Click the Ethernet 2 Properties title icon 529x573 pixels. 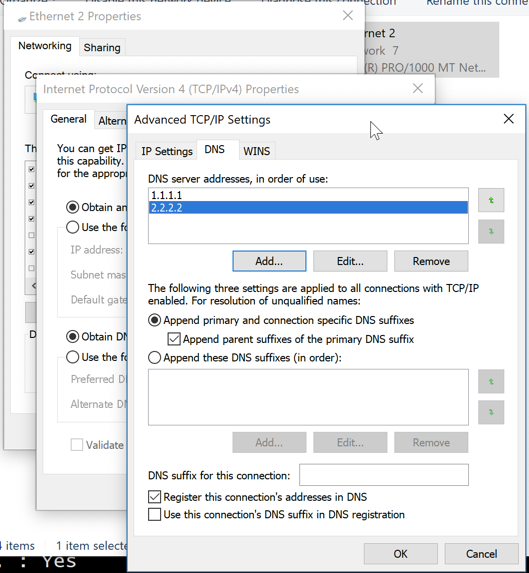point(22,18)
